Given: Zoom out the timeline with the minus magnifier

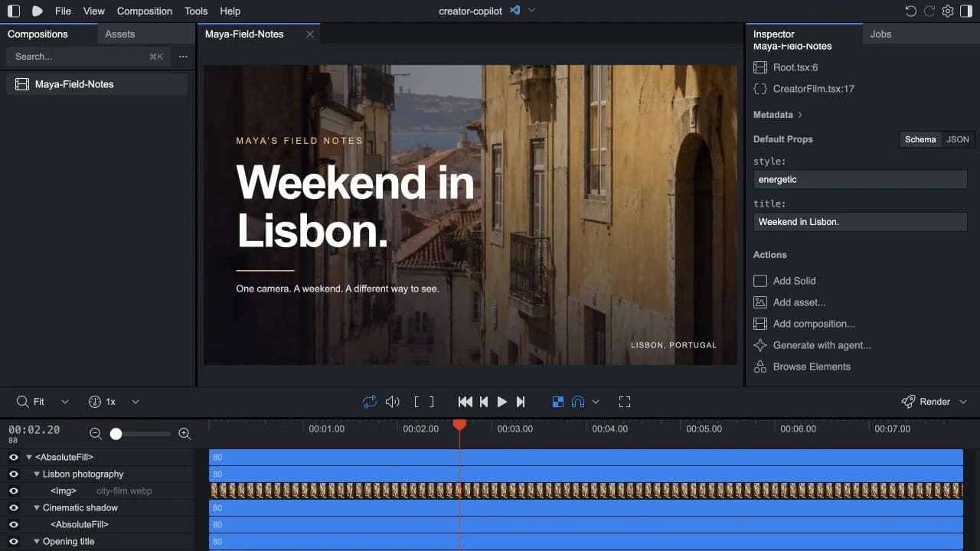Looking at the screenshot, I should [96, 434].
